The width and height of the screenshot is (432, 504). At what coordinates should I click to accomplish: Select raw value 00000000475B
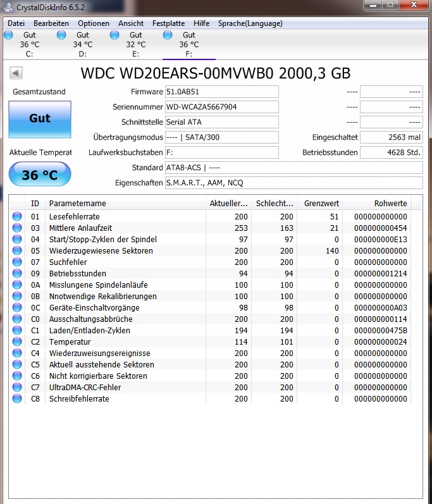tap(381, 331)
